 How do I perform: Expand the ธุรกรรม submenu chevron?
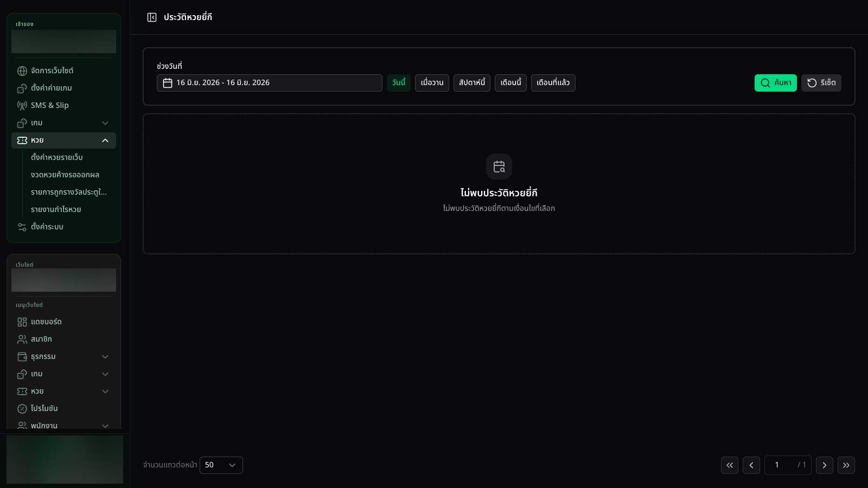pyautogui.click(x=105, y=357)
